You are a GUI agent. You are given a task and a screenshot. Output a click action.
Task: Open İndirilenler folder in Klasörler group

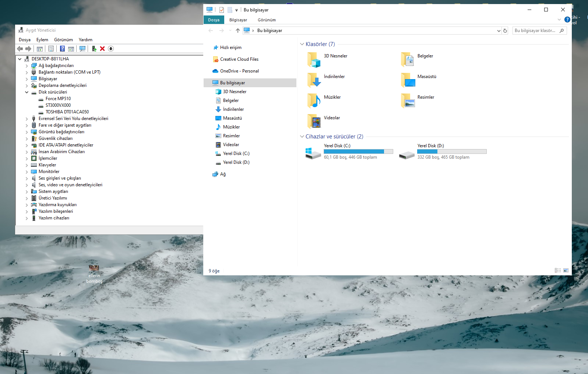(x=326, y=80)
